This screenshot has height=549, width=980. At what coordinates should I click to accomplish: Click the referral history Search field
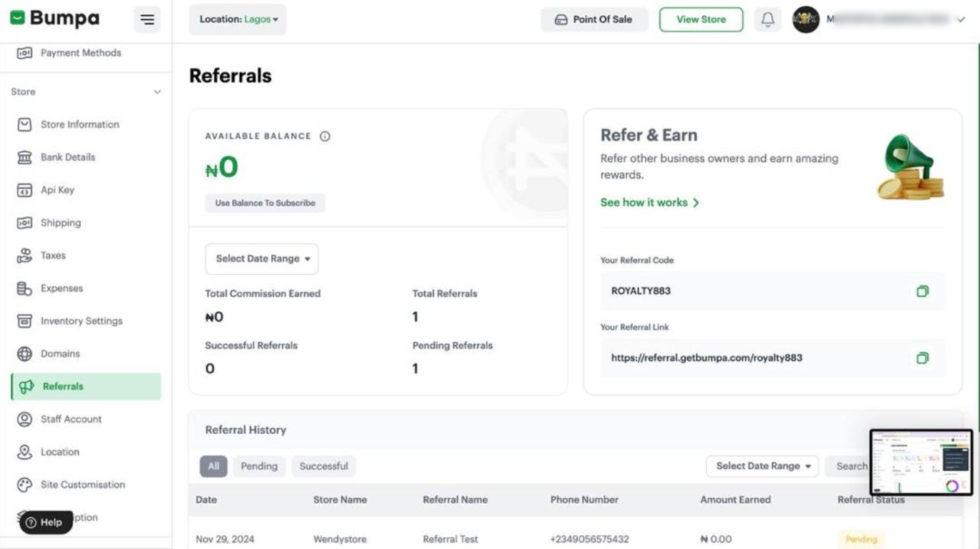coord(847,466)
